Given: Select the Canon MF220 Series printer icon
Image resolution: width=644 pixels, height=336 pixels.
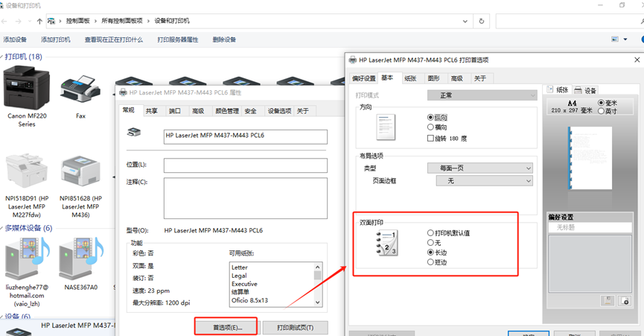Looking at the screenshot, I should (x=27, y=89).
